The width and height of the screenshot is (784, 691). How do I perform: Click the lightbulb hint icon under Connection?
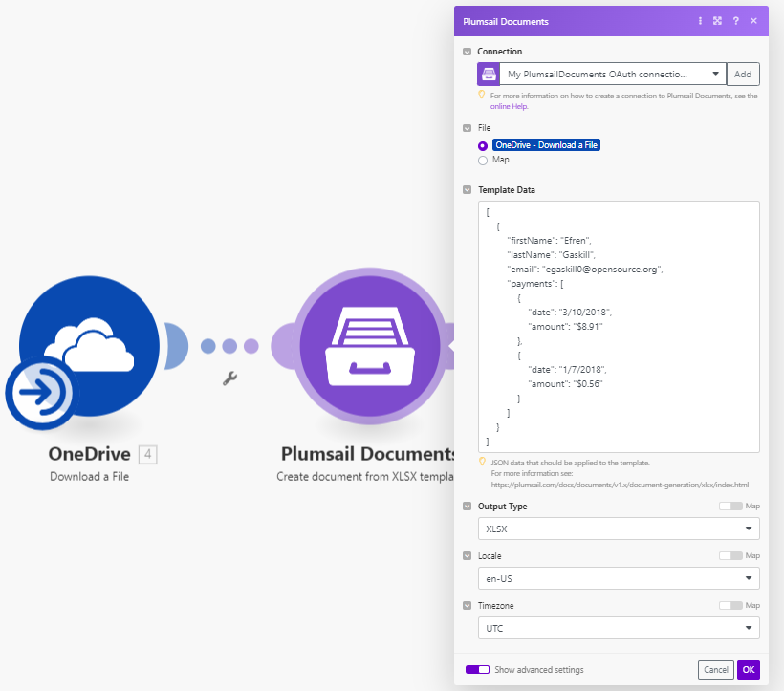[x=482, y=95]
